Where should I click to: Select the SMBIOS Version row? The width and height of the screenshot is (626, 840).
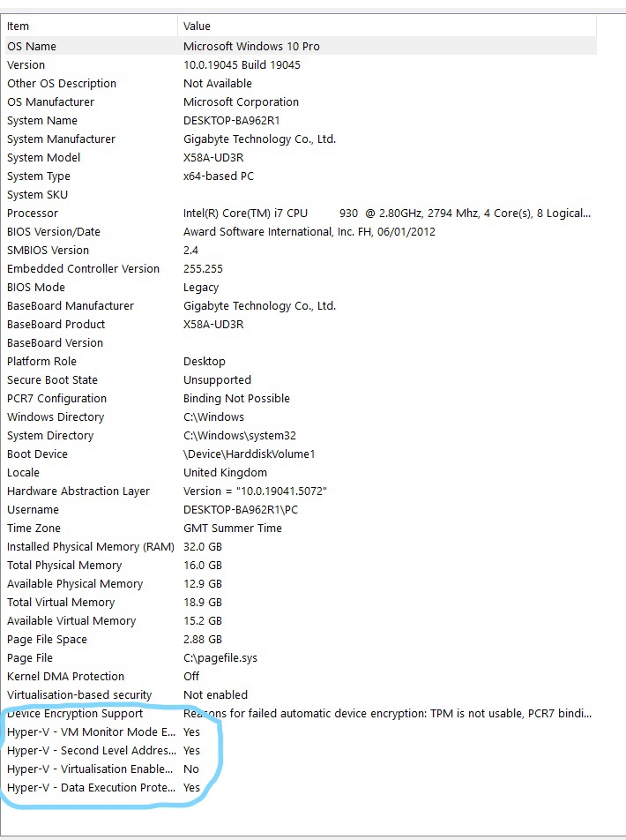(301, 251)
